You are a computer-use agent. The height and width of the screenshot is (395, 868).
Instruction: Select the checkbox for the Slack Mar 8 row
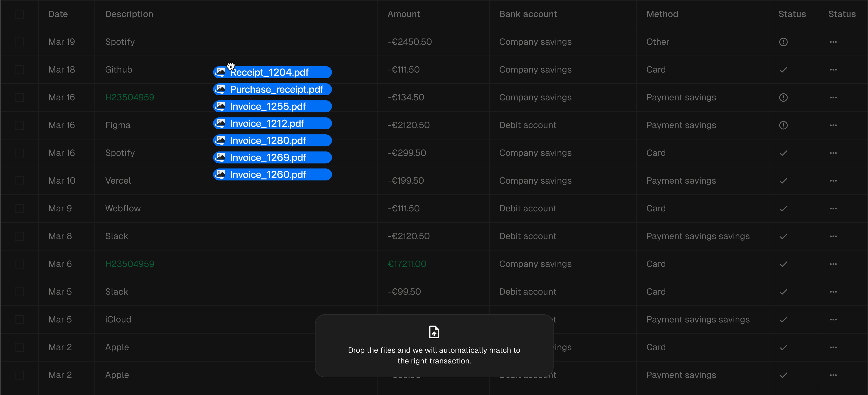(19, 236)
